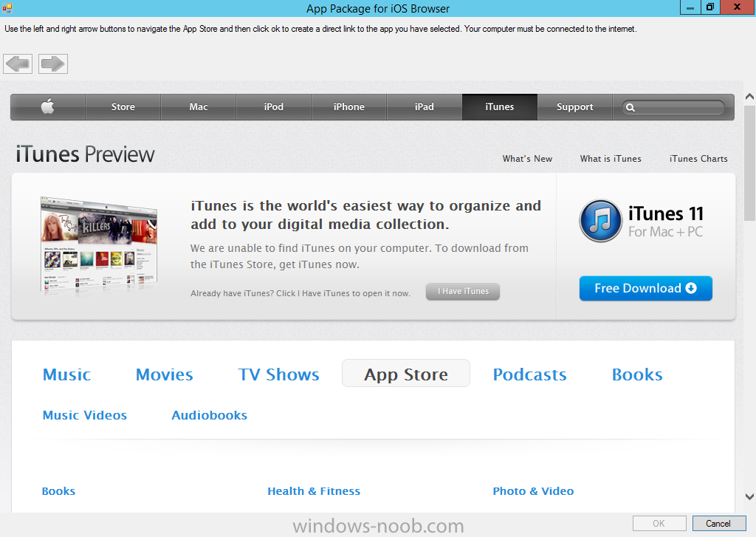
Task: Browse the Podcasts category
Action: [x=530, y=374]
